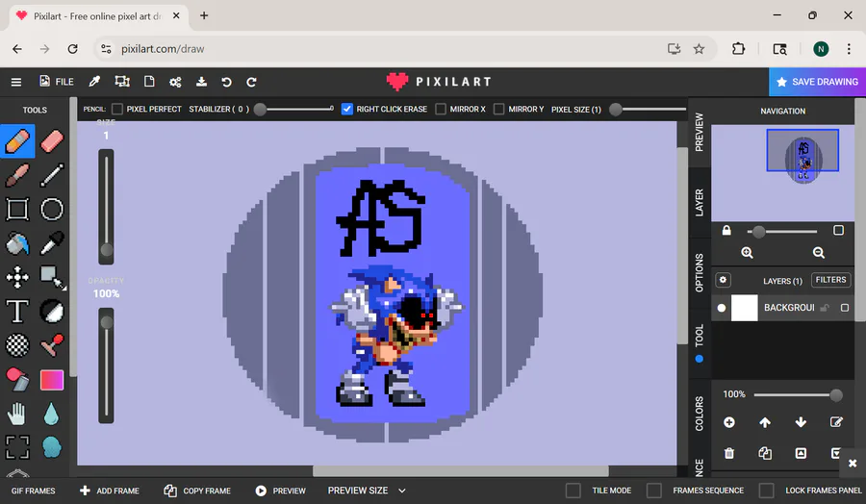866x504 pixels.
Task: Enable the MIRROR Y checkbox
Action: tap(498, 110)
